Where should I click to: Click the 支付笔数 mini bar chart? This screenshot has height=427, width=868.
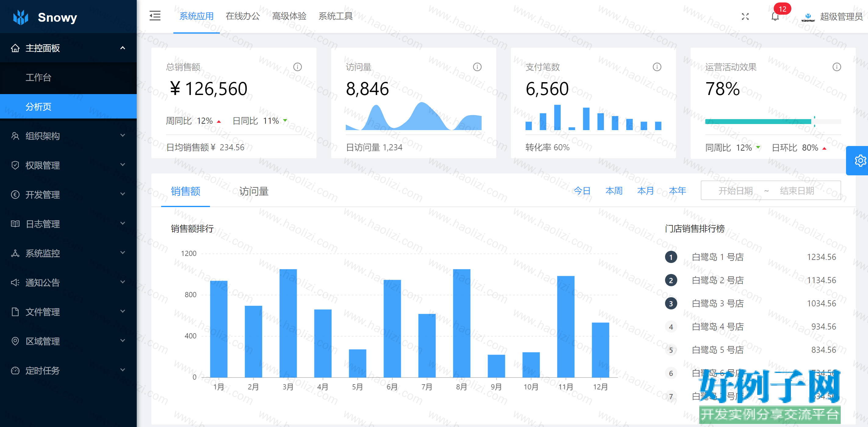[593, 117]
